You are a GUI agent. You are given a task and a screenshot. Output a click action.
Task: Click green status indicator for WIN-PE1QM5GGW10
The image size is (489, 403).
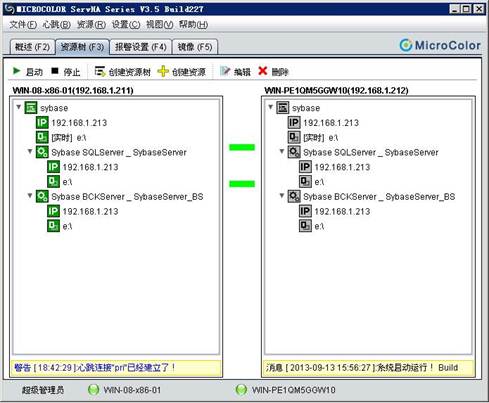point(241,390)
